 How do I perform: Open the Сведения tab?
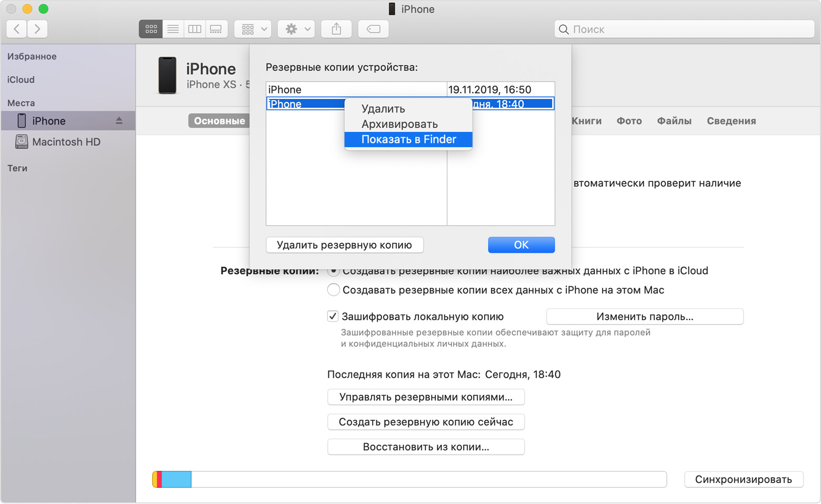click(x=731, y=121)
